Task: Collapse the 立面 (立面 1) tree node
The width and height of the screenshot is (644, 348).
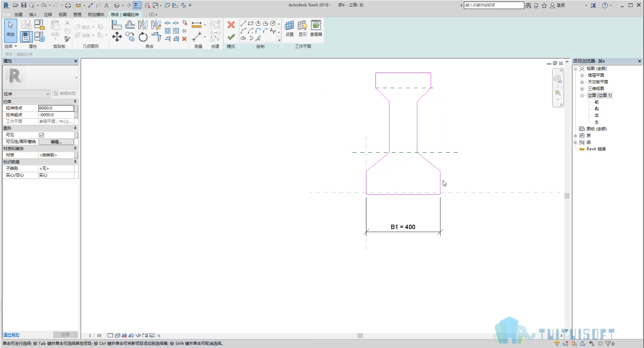Action: coord(582,95)
